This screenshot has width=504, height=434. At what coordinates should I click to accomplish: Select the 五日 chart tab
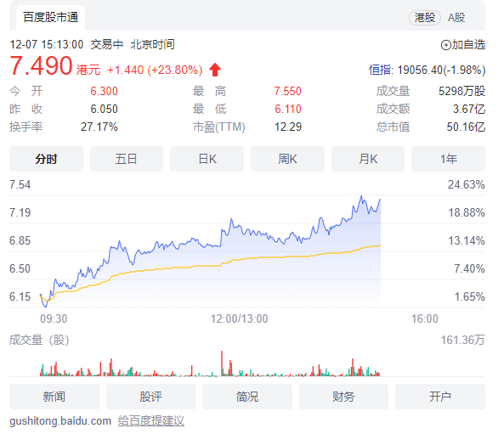click(x=127, y=159)
